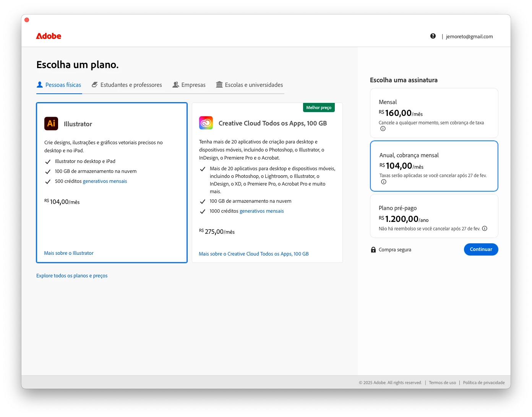Click the Melhor preço badge
The image size is (532, 417).
[x=319, y=108]
